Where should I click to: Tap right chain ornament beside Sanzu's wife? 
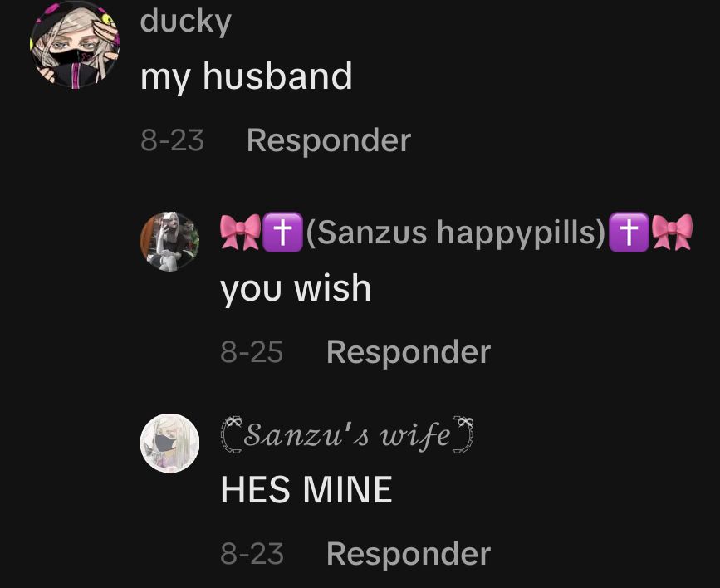point(463,435)
